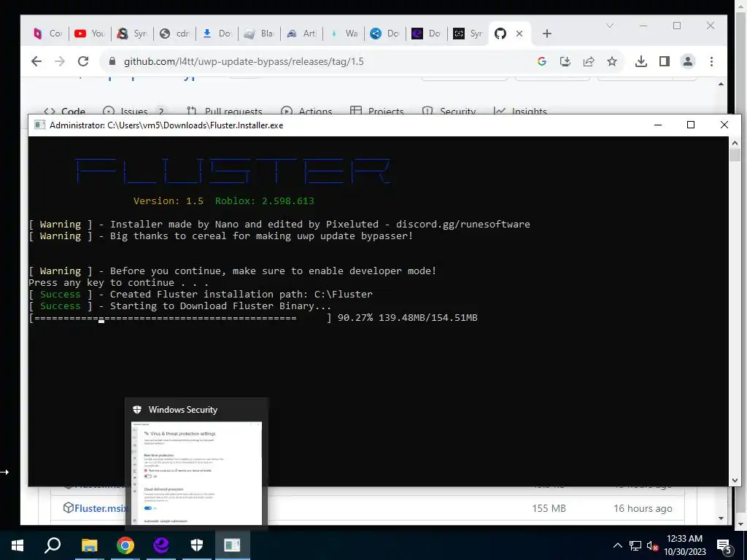This screenshot has width=747, height=560.
Task: Open the Windows Start menu
Action: (18, 545)
